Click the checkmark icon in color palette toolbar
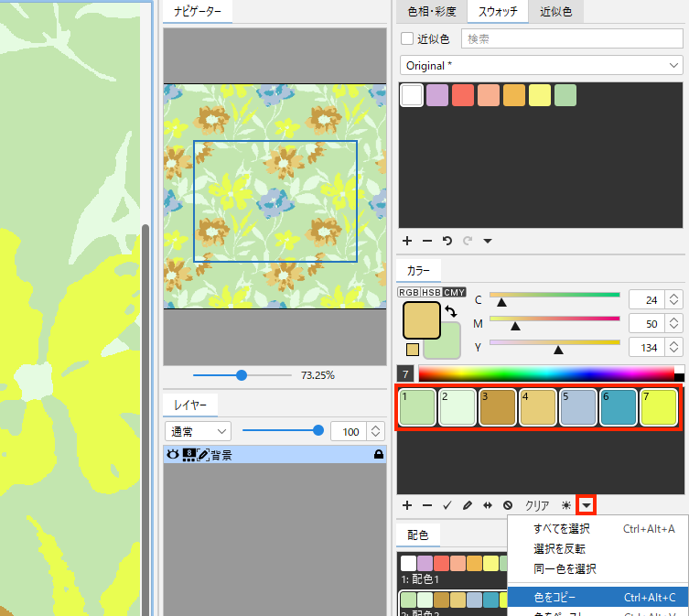The height and width of the screenshot is (616, 689). click(x=447, y=505)
